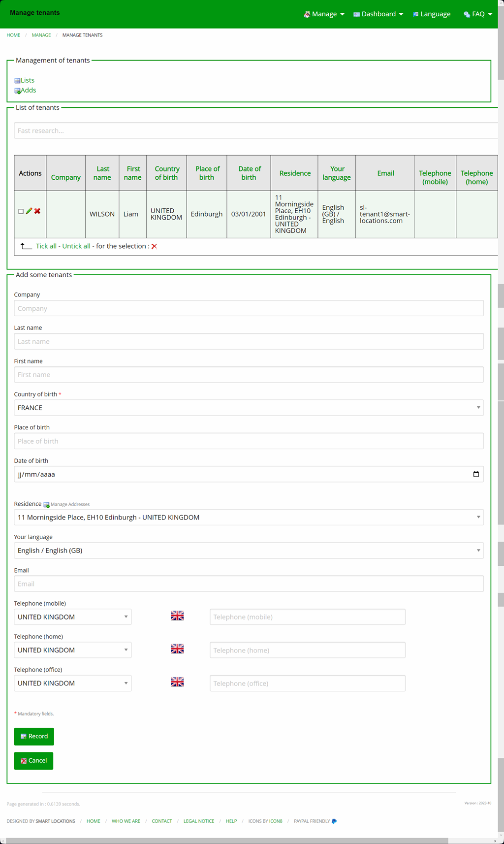Click the horizontal scrollbar at page bottom
Screen dimensions: 504x844
[x=226, y=841]
